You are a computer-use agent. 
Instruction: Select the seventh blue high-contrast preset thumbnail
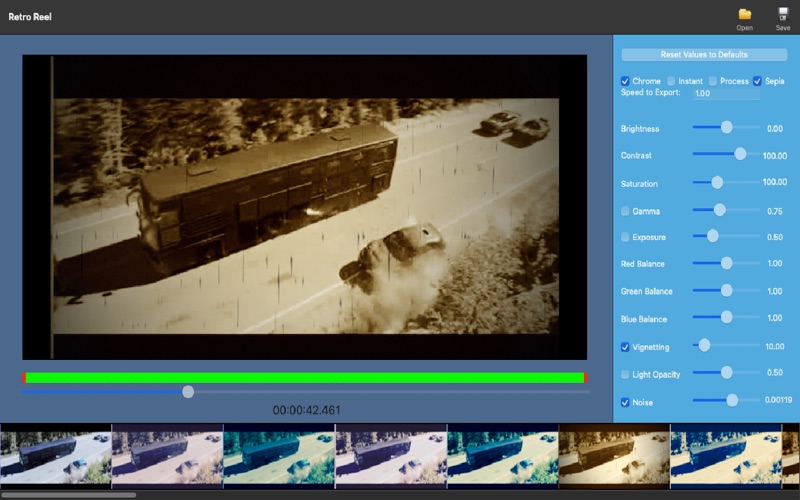click(x=726, y=455)
